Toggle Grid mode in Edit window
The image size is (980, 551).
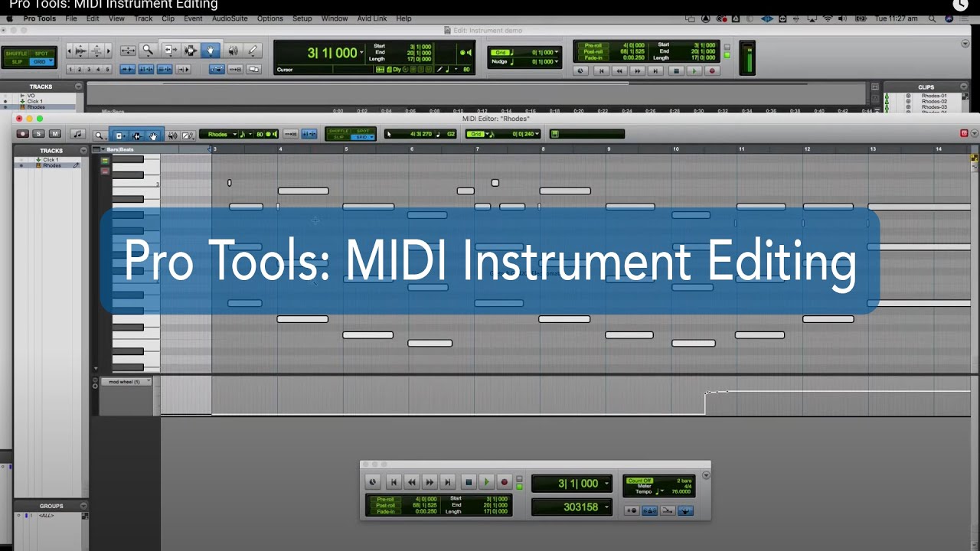click(40, 61)
